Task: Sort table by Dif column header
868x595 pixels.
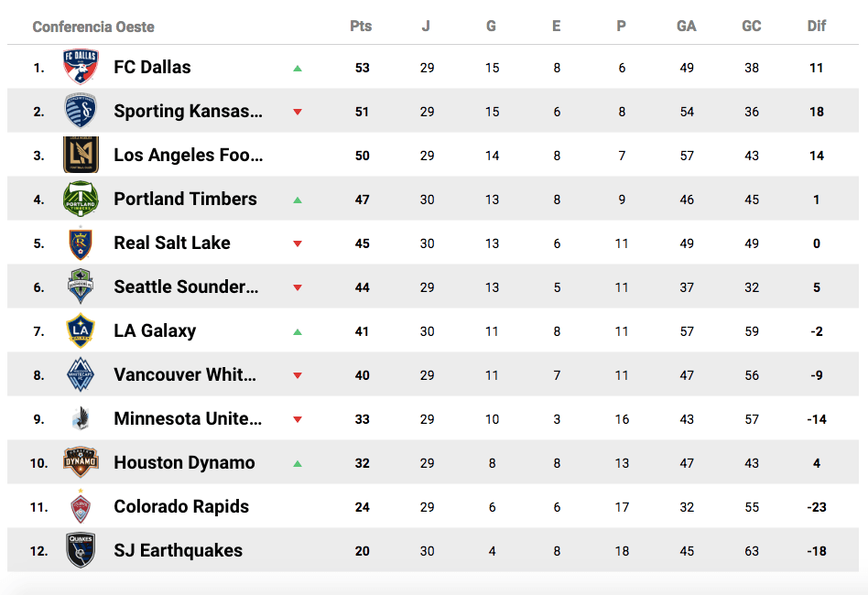Action: click(816, 26)
